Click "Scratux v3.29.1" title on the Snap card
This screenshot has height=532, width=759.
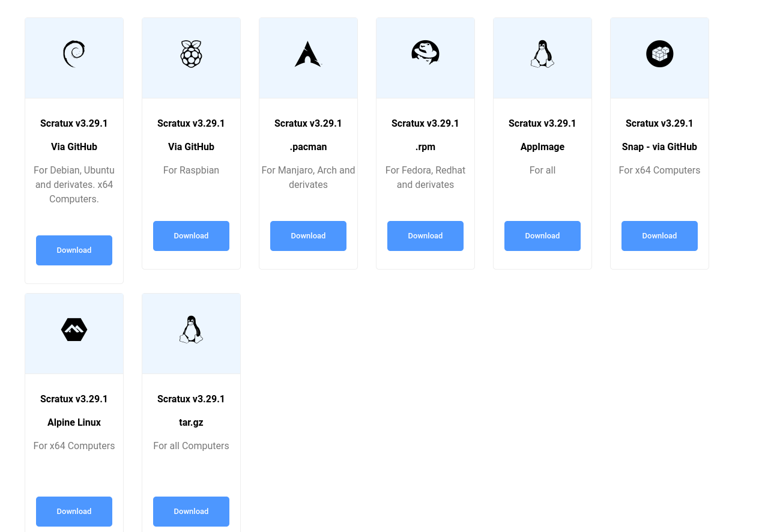(659, 123)
